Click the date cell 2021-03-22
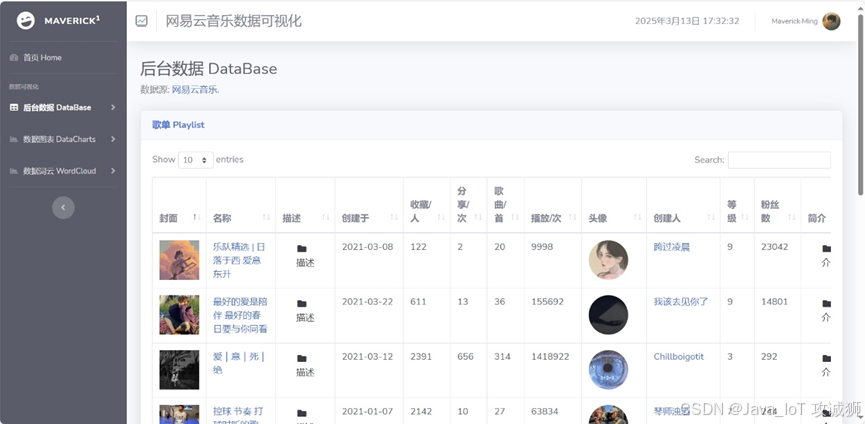 coord(367,302)
